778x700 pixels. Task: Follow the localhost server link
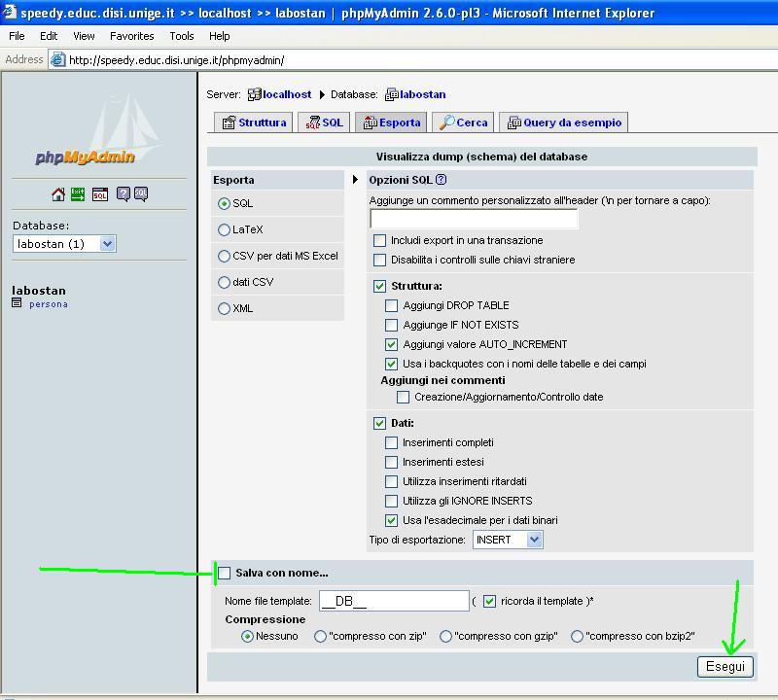pyautogui.click(x=286, y=94)
